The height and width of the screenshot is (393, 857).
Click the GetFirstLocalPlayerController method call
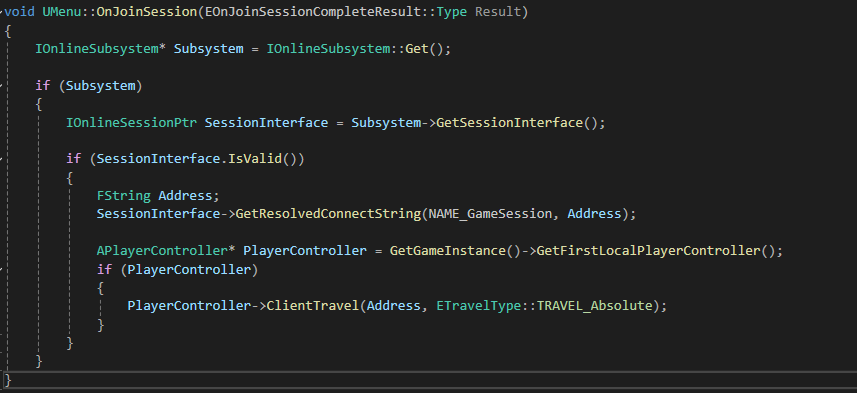tap(648, 251)
